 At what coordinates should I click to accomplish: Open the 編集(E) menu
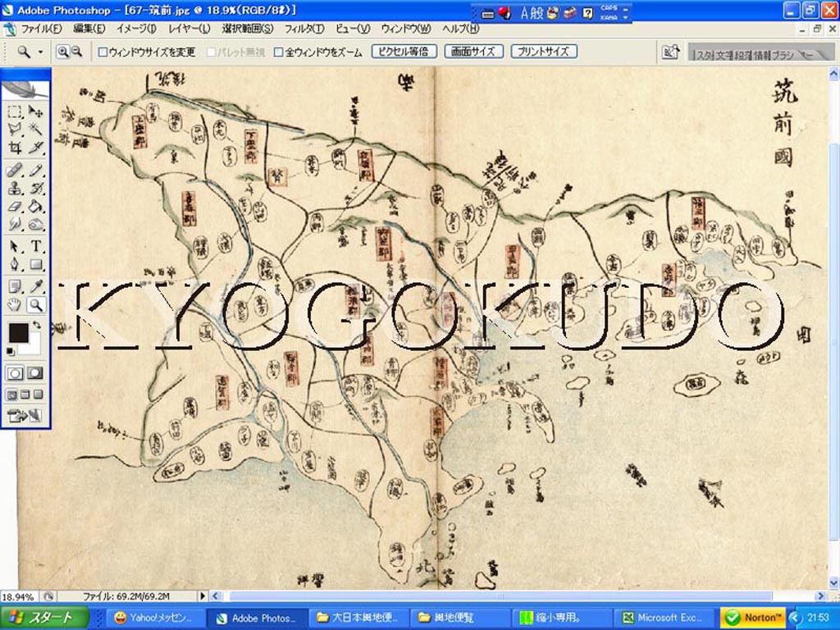[89, 29]
